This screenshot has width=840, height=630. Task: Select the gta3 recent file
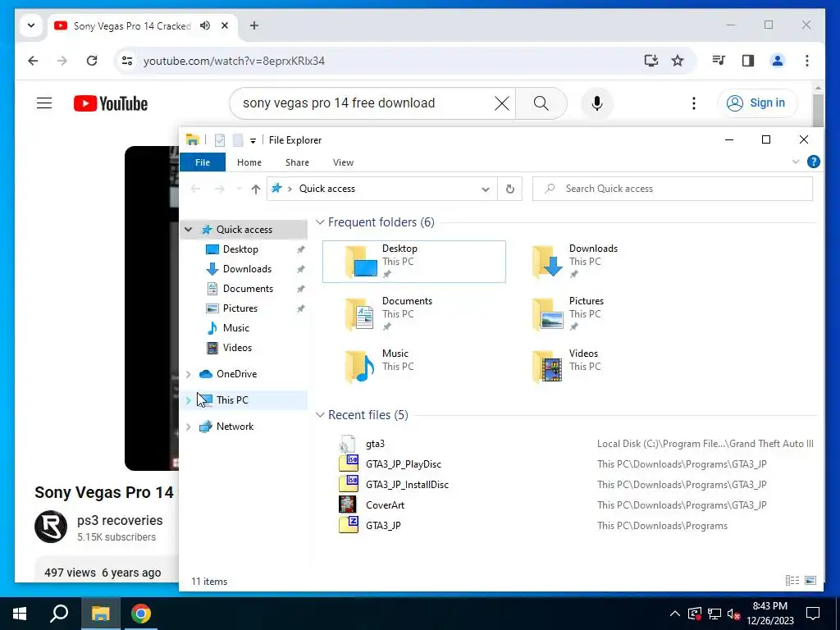(x=375, y=444)
